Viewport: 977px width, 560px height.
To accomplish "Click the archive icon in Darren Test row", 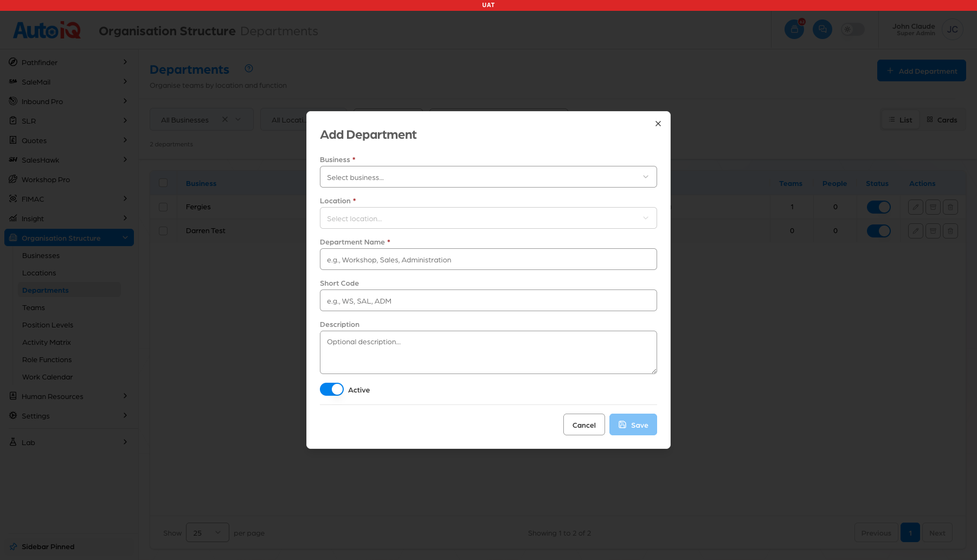I will point(933,231).
